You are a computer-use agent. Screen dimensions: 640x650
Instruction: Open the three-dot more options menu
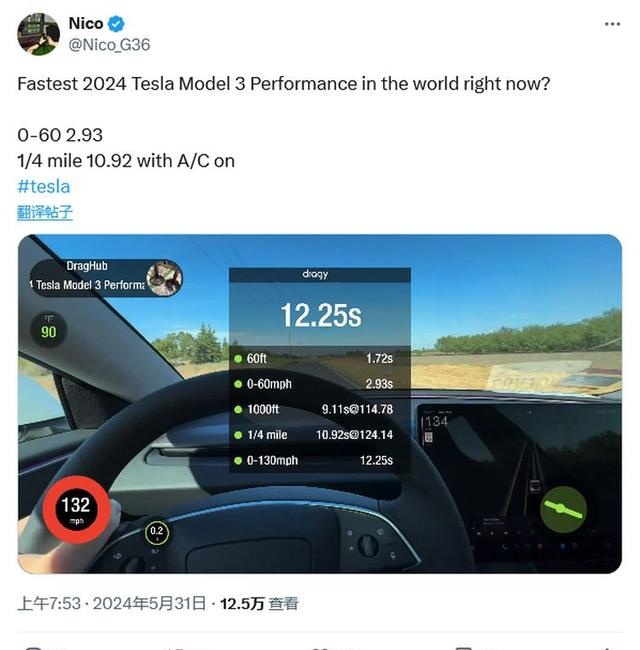click(x=612, y=24)
